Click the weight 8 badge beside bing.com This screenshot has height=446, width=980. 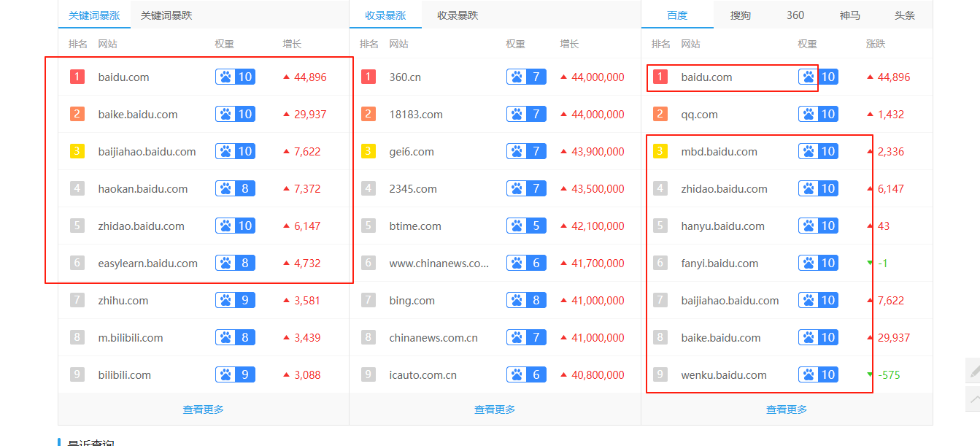pyautogui.click(x=526, y=300)
